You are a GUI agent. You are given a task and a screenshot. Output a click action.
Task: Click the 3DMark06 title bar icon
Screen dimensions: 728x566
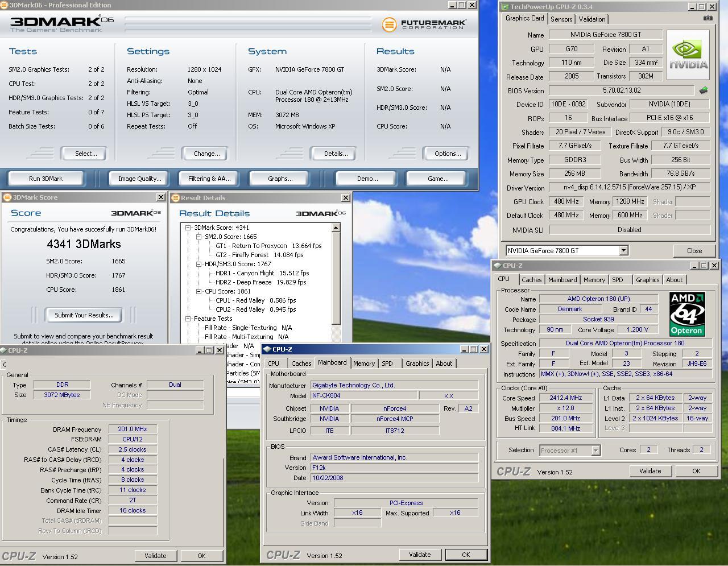point(4,5)
